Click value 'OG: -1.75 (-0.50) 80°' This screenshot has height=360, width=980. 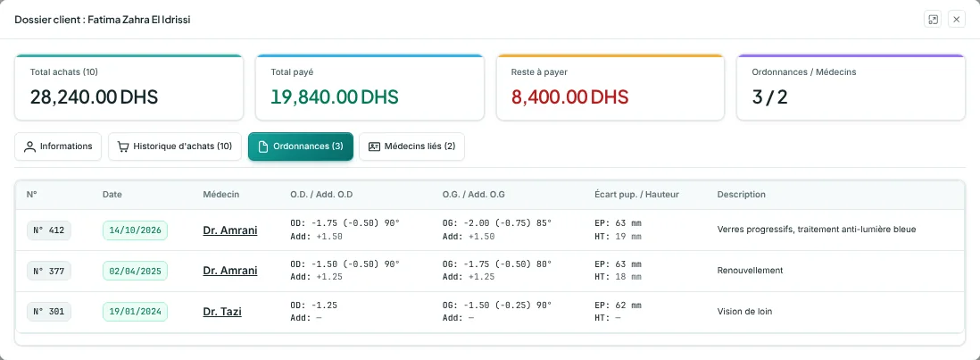tap(497, 264)
